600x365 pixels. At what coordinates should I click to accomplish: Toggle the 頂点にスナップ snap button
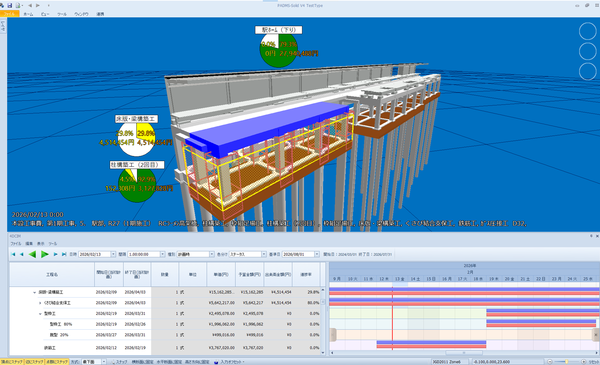tap(12, 362)
